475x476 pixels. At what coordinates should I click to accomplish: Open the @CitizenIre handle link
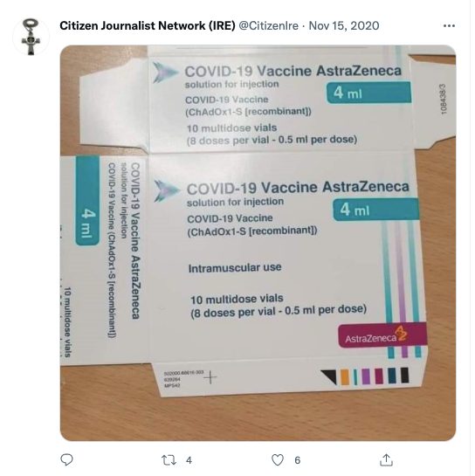coord(269,26)
